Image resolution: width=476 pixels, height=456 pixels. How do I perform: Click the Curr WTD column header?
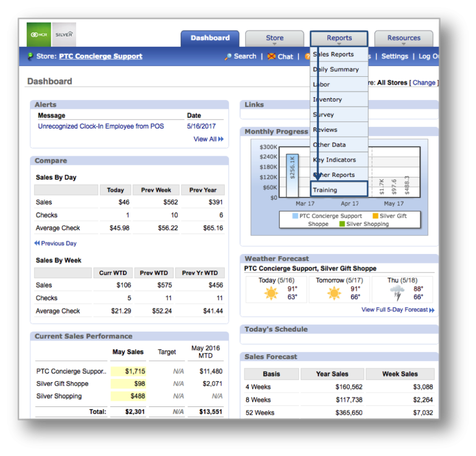click(113, 273)
